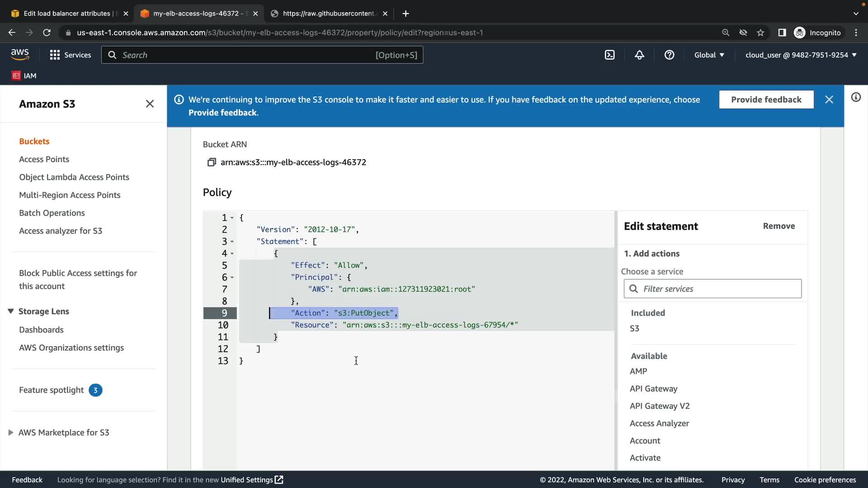
Task: Copy the bucket ARN with copy icon
Action: click(211, 162)
